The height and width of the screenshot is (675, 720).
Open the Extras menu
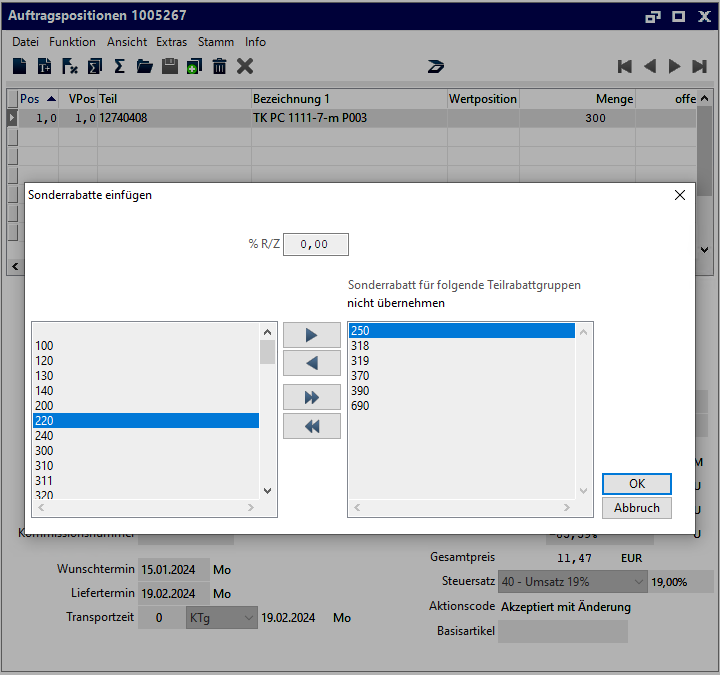(x=171, y=42)
